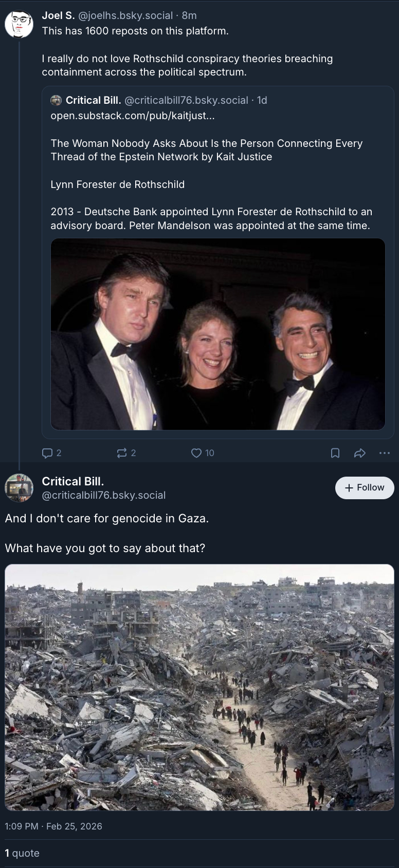Image resolution: width=399 pixels, height=868 pixels.
Task: Click the 1:09 PM Feb 25, 2026 timestamp
Action: tap(53, 826)
